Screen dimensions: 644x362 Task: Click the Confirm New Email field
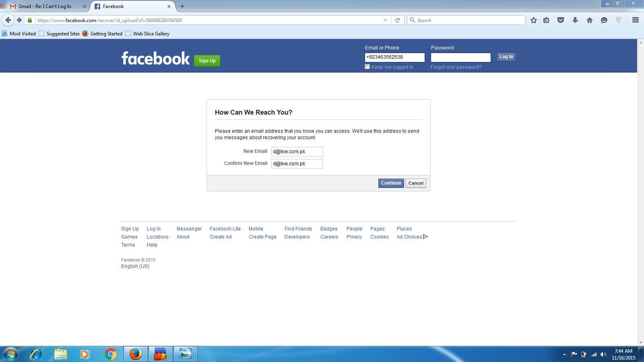click(x=297, y=164)
